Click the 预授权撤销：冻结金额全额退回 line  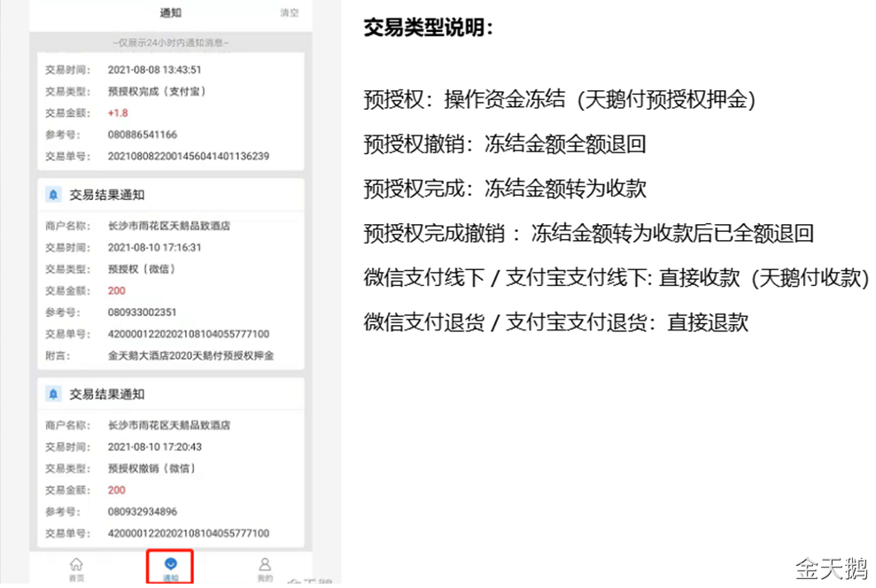pyautogui.click(x=505, y=144)
